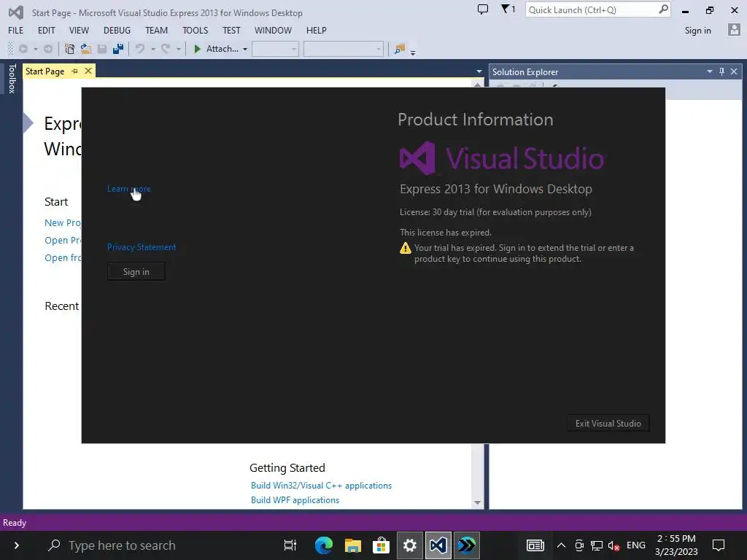Open the TOOLS menu
The height and width of the screenshot is (560, 747).
click(x=195, y=31)
